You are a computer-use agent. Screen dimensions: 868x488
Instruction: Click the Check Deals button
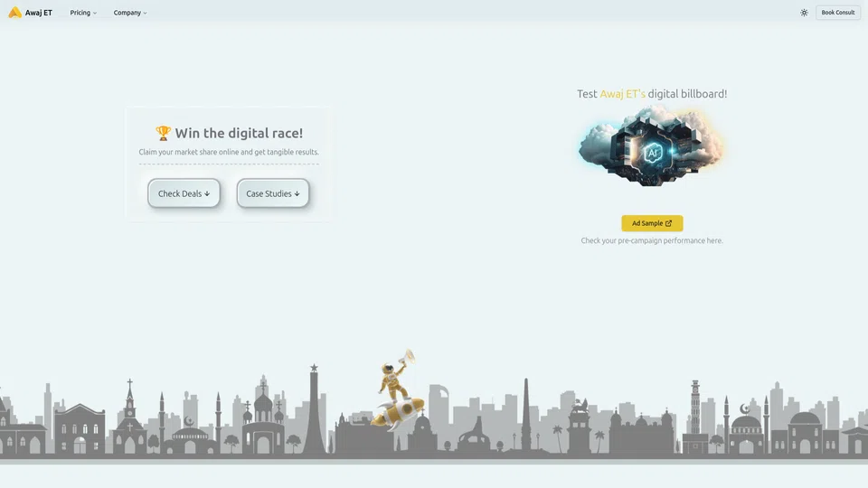(x=184, y=193)
